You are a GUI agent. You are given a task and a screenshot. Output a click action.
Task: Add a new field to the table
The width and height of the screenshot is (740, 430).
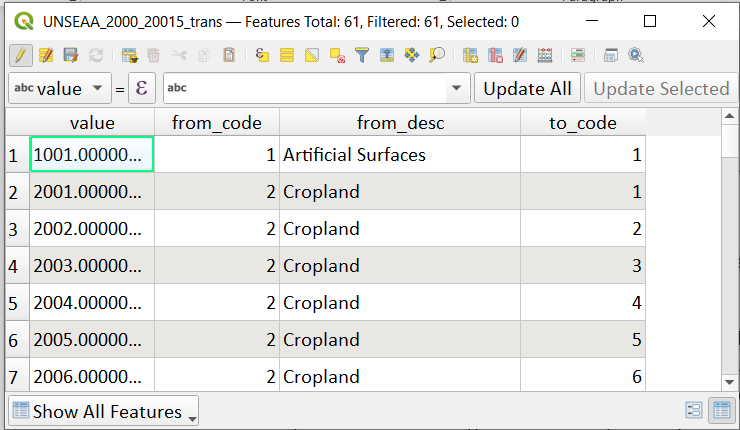(470, 55)
